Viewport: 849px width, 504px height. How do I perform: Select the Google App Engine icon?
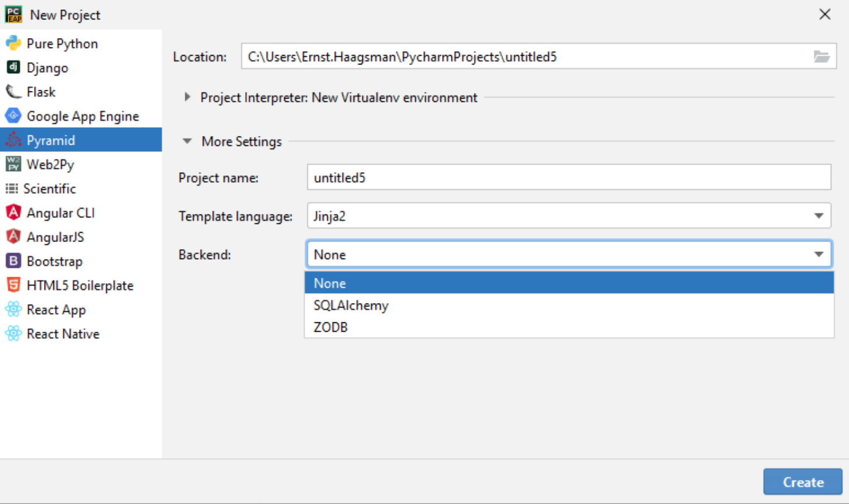[13, 116]
